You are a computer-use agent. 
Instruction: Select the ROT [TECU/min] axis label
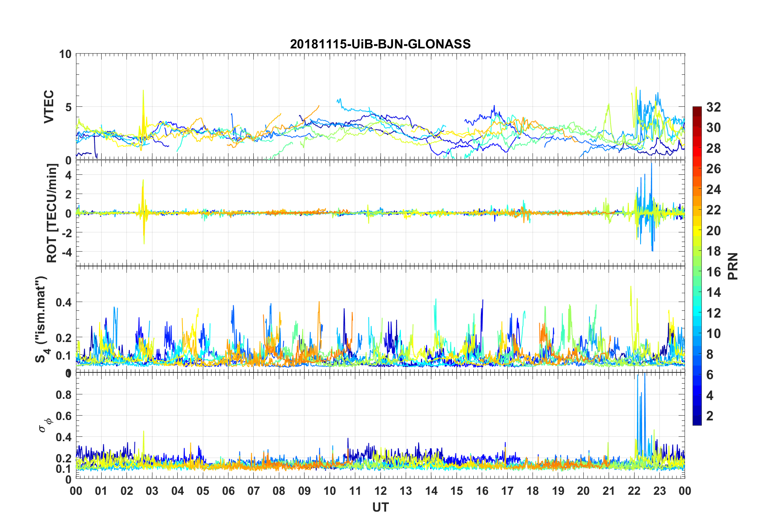52,213
